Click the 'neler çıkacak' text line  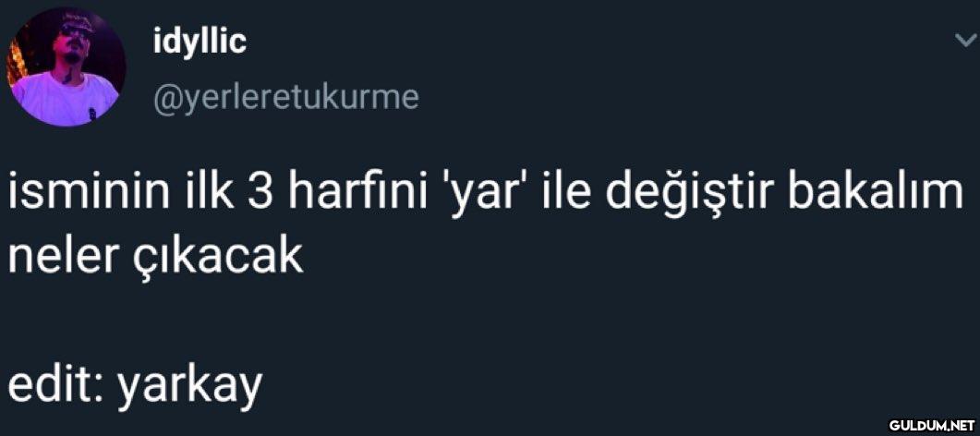tap(155, 258)
